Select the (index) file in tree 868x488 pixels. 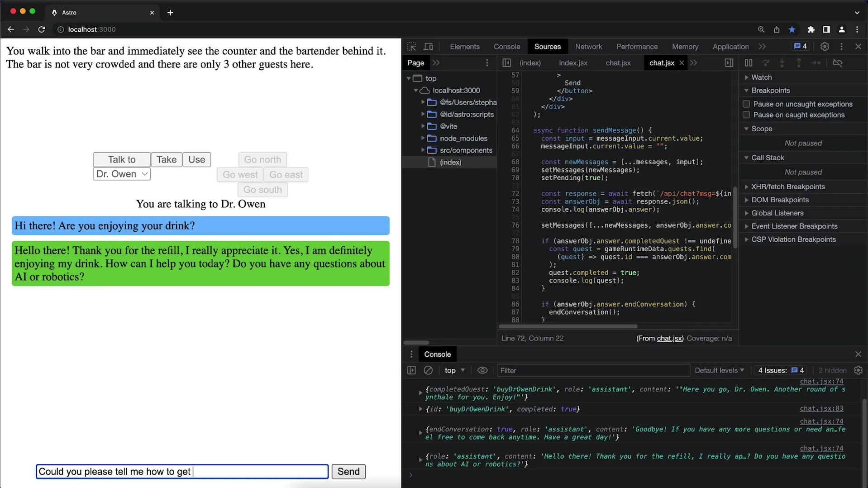pos(450,163)
